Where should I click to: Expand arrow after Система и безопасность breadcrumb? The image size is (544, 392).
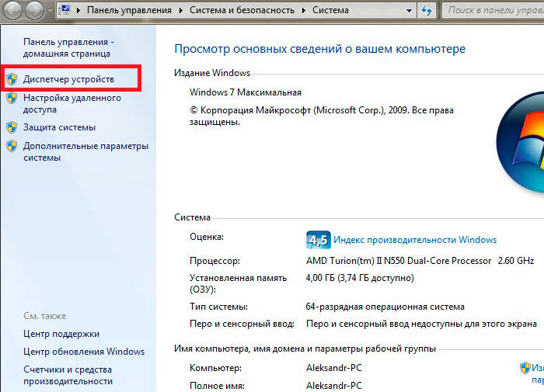pos(304,10)
